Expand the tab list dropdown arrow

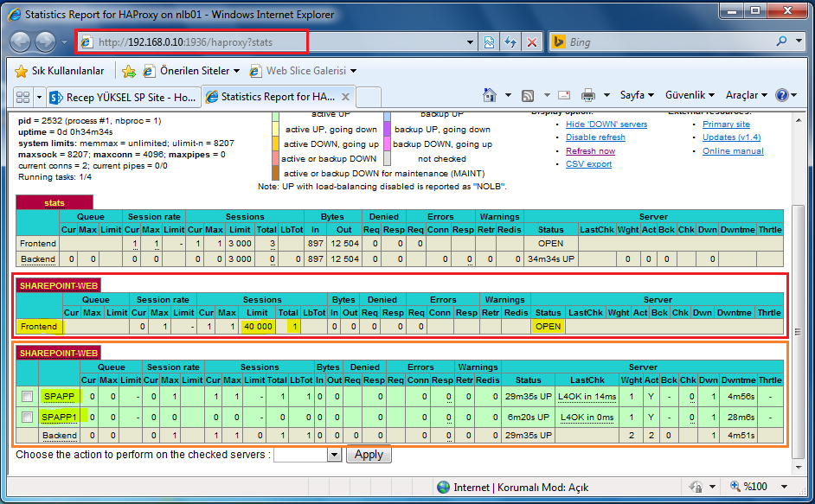39,97
